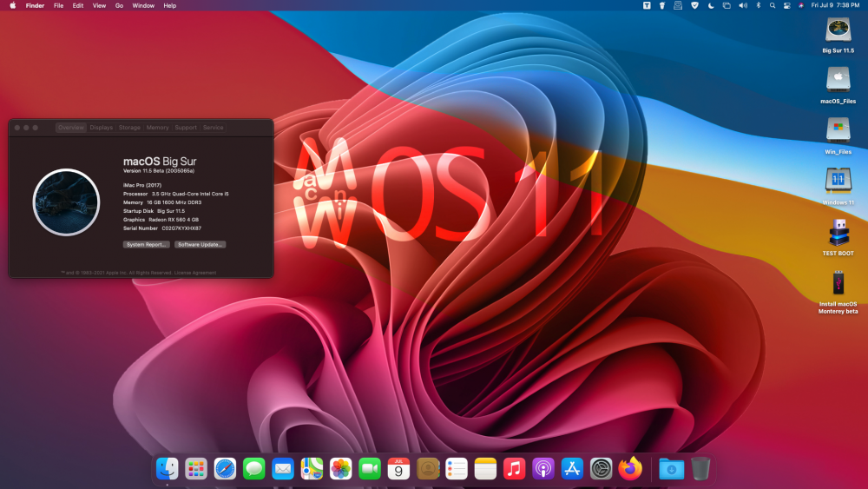
Task: Open the Finder menu
Action: click(35, 5)
